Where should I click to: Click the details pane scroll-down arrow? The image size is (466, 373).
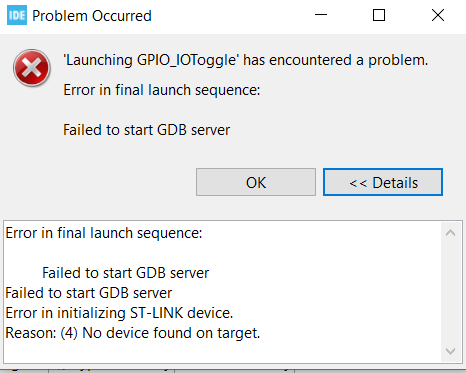pyautogui.click(x=450, y=351)
